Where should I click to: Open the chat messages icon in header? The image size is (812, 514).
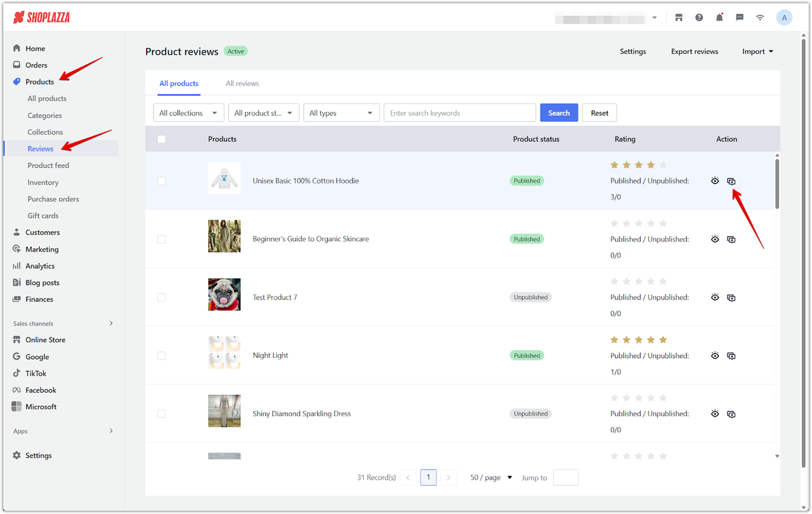tap(740, 18)
